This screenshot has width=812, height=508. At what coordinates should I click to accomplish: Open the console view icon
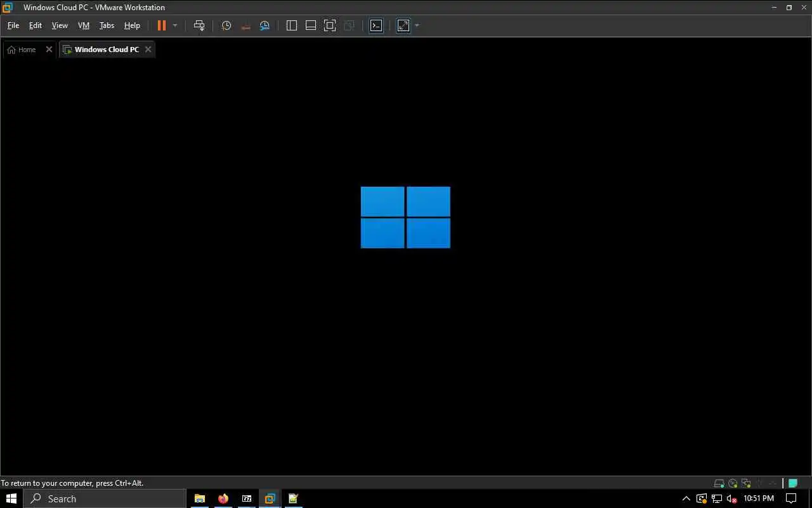coord(376,25)
